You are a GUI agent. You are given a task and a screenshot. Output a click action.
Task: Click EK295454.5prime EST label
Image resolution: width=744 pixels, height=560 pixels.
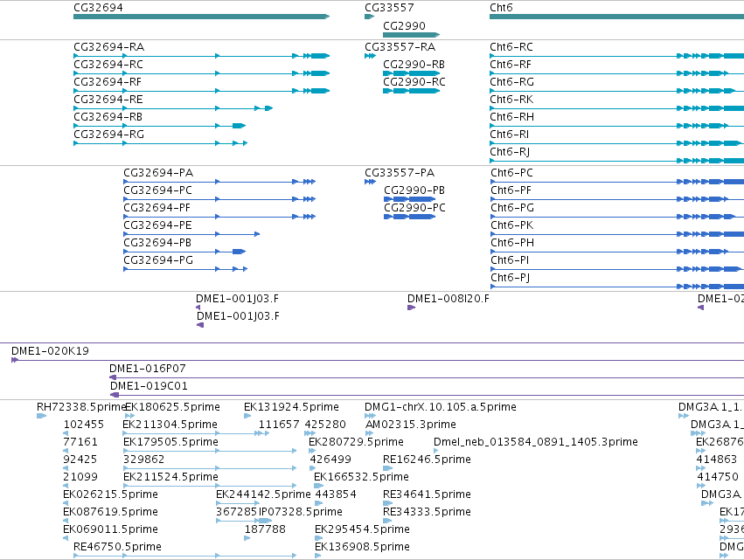363,529
